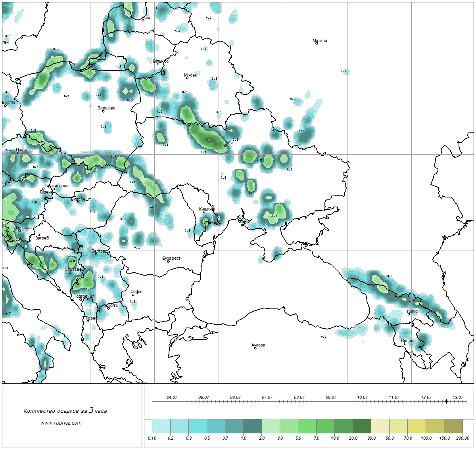Click the Мінськ city marker
This screenshot has height=450, width=476.
(x=187, y=78)
